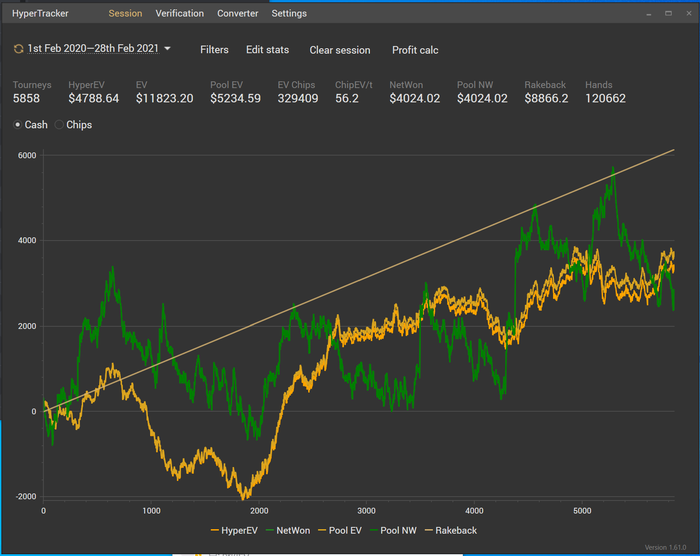
Task: Click the NetWon value $4024.02
Action: tap(415, 98)
